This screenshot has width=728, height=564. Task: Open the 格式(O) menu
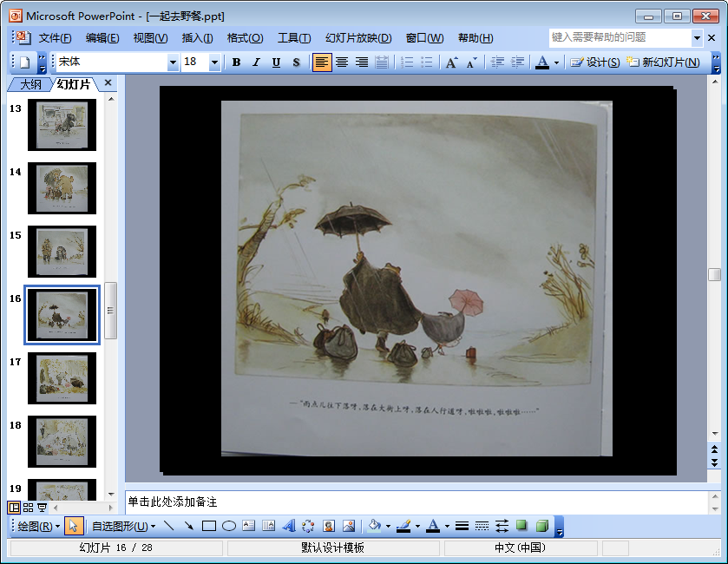[246, 38]
